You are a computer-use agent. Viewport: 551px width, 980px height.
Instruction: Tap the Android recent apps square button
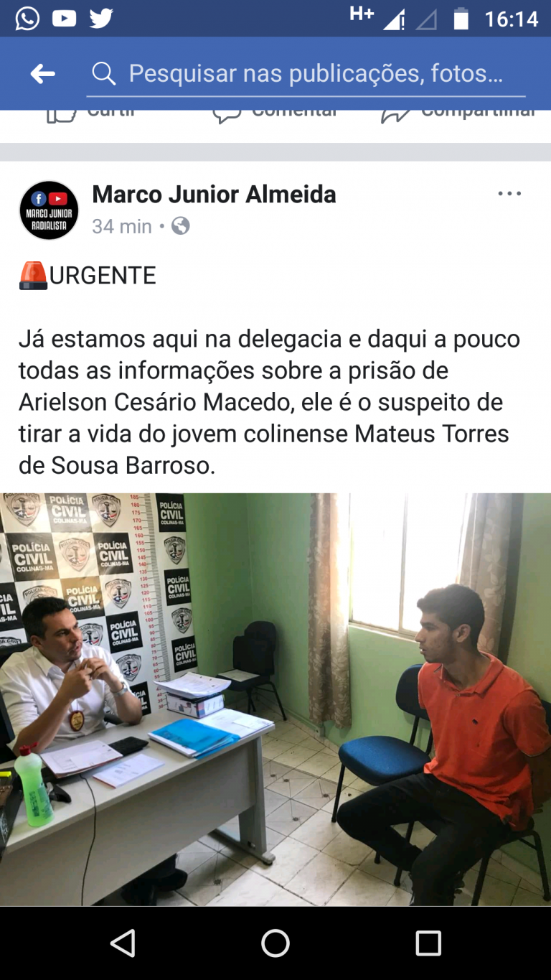pos(428,943)
